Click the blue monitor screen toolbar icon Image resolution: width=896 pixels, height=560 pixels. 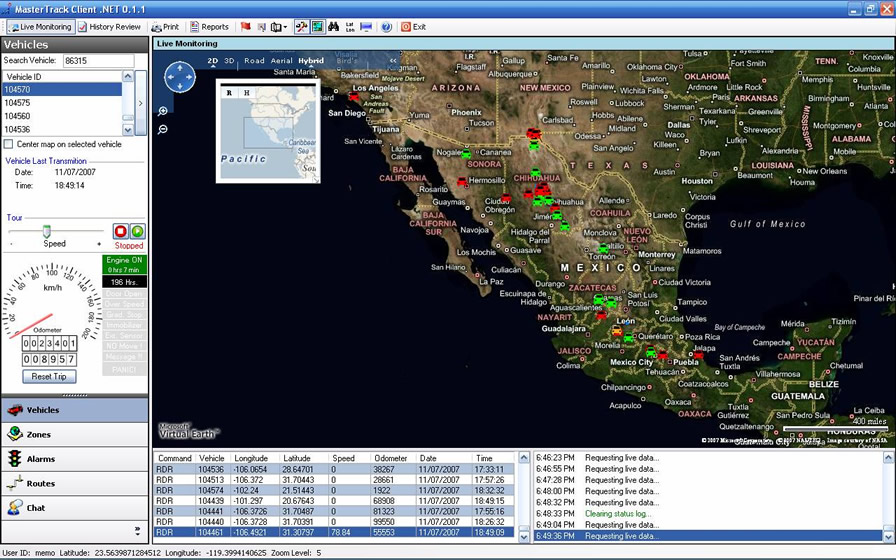pyautogui.click(x=366, y=27)
